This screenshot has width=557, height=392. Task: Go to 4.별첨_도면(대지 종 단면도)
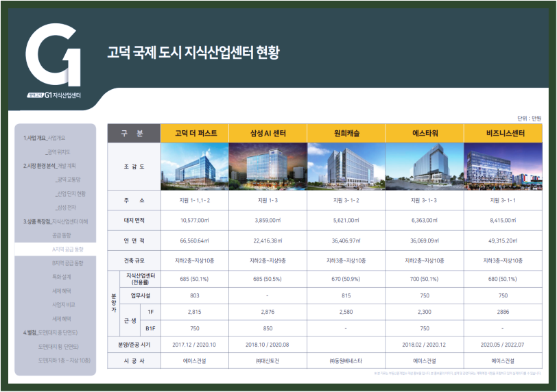50,332
